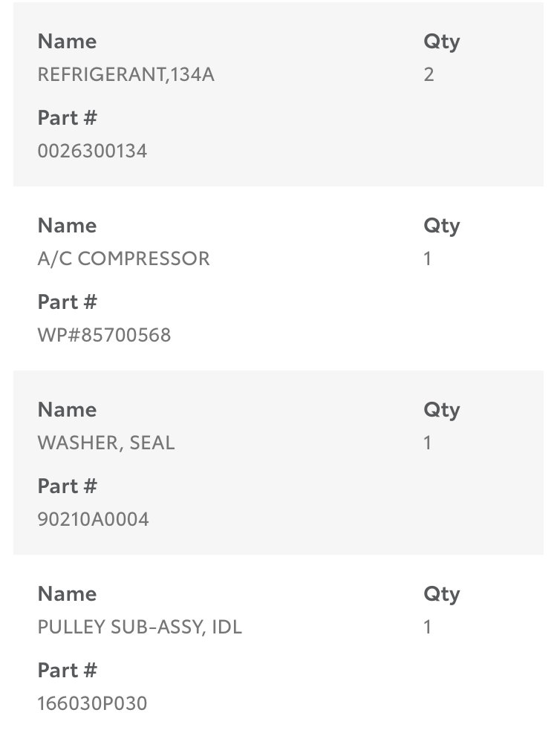
Task: Click quantity 1 for PULLEY SUB-ASSY
Action: 427,628
